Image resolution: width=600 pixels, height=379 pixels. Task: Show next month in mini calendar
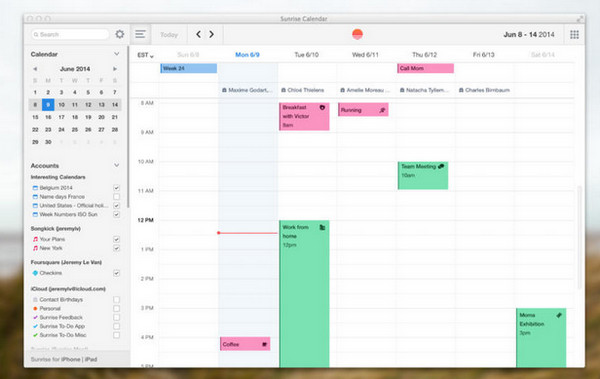(x=114, y=69)
